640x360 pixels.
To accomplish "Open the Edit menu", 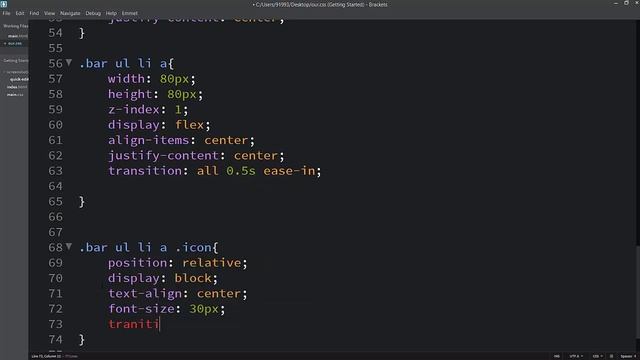I will pyautogui.click(x=20, y=13).
